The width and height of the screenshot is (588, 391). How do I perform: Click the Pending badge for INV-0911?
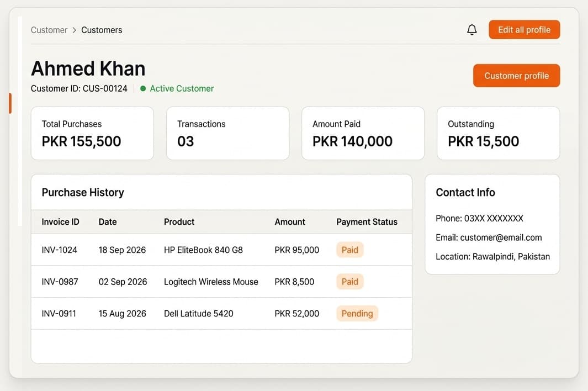pyautogui.click(x=357, y=314)
